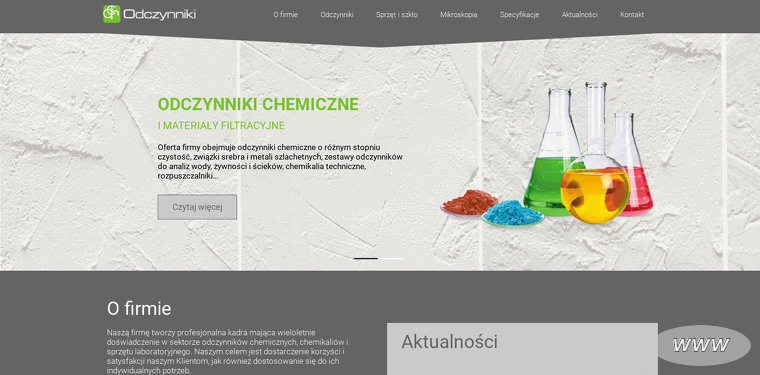Select the first dark slider indicator

point(366,258)
